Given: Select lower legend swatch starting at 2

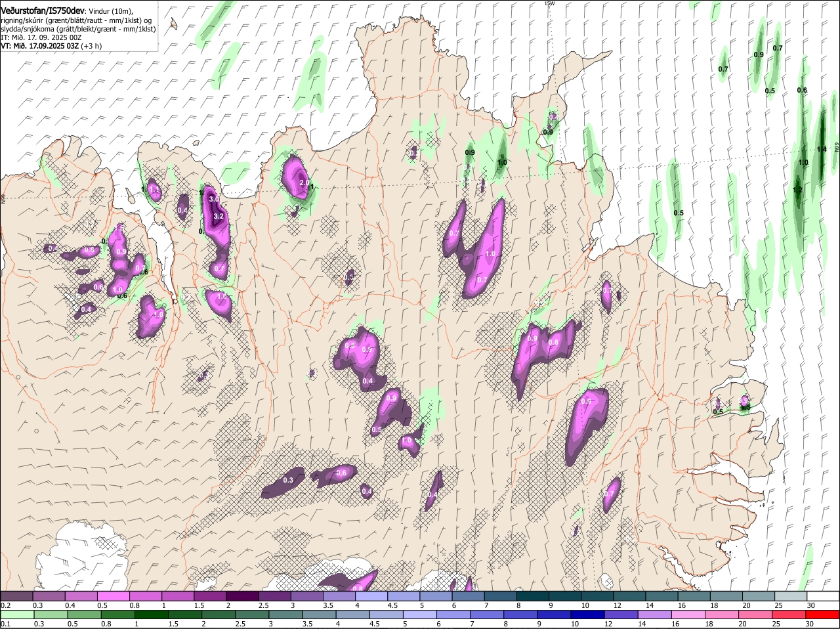Looking at the screenshot, I should pos(219,615).
